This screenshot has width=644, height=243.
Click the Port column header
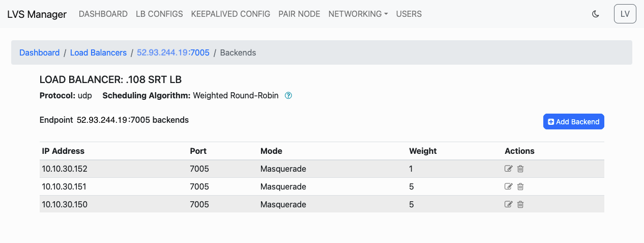coord(198,151)
